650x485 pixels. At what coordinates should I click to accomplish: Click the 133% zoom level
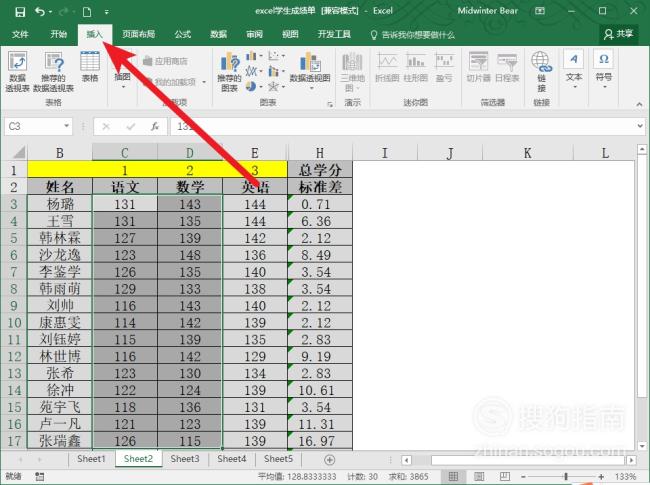(x=625, y=477)
